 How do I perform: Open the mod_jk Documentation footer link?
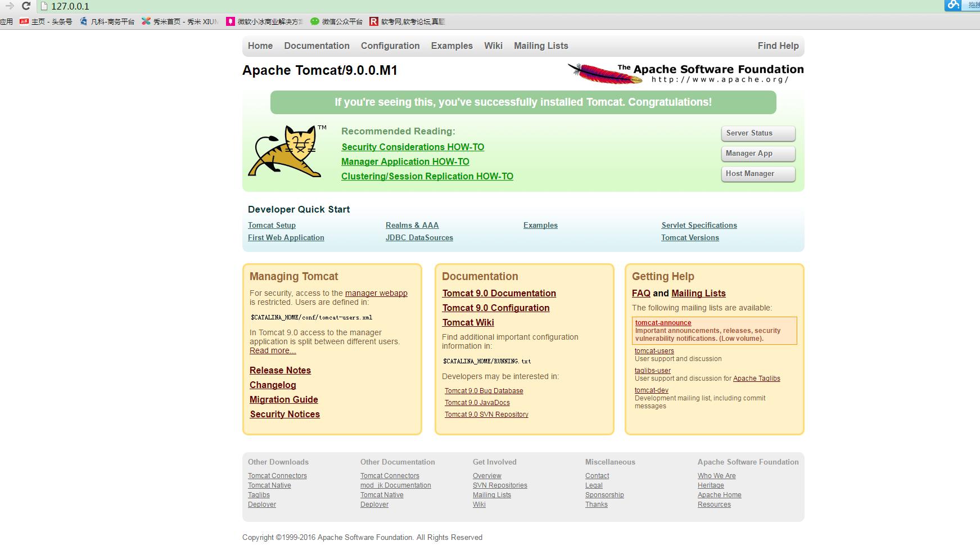(396, 485)
